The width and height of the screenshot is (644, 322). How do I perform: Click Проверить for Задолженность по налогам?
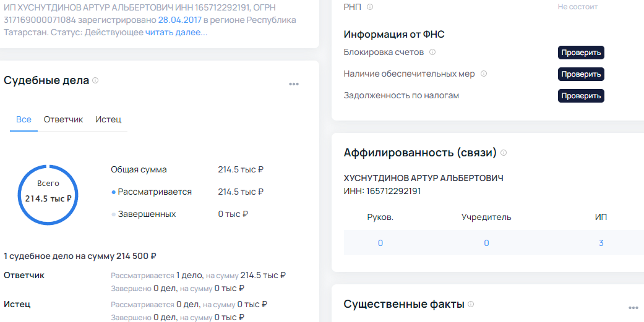581,96
